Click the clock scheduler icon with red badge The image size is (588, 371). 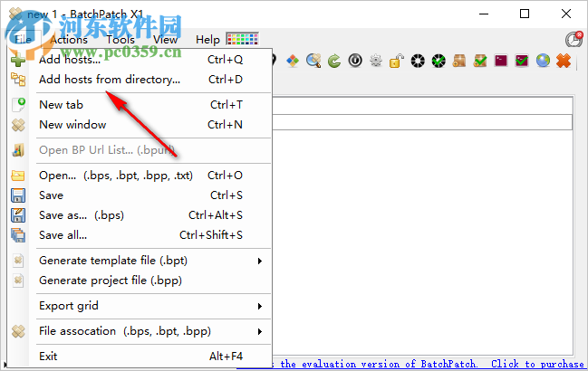574,39
